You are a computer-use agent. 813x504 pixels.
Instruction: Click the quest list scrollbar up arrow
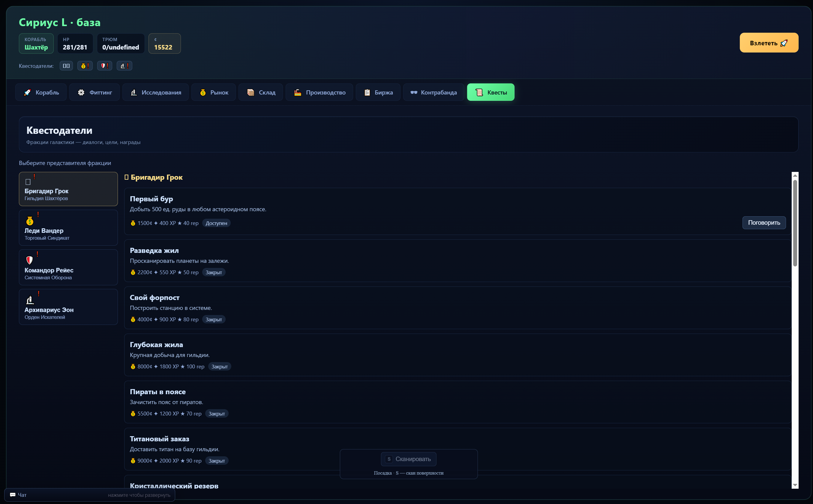795,175
